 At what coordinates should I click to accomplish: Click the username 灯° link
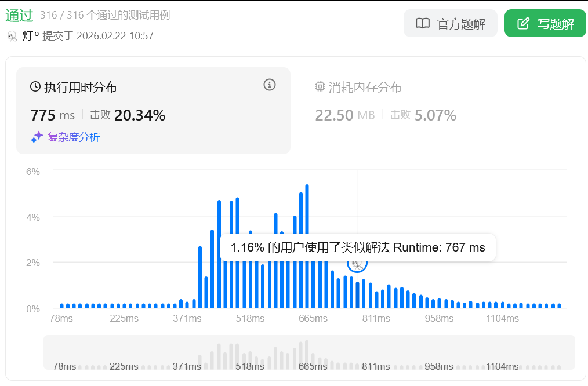coord(31,36)
